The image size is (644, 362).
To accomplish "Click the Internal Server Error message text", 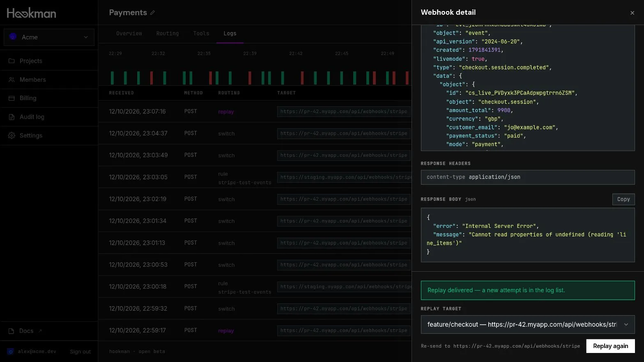I will tap(499, 226).
